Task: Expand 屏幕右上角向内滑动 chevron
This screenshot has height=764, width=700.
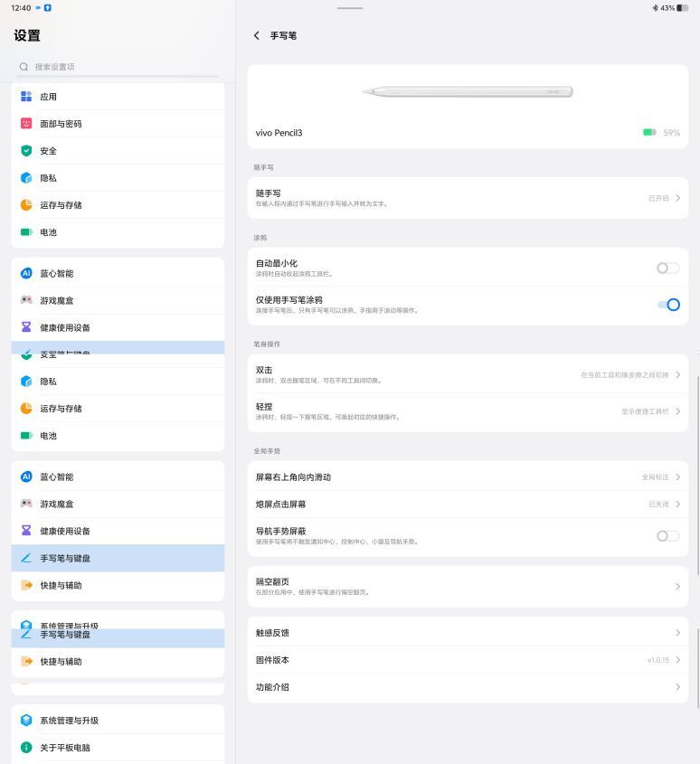Action: click(678, 477)
